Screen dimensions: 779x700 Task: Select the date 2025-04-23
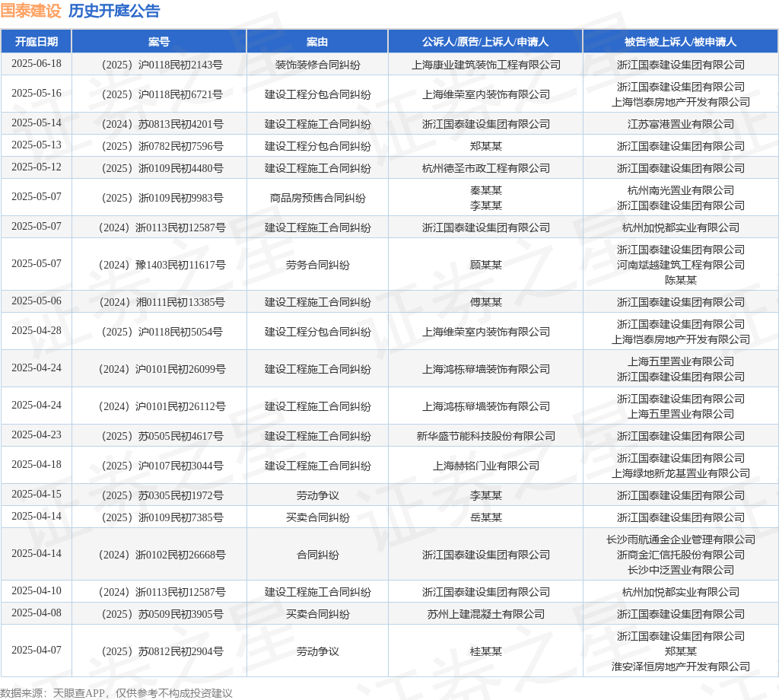(37, 435)
